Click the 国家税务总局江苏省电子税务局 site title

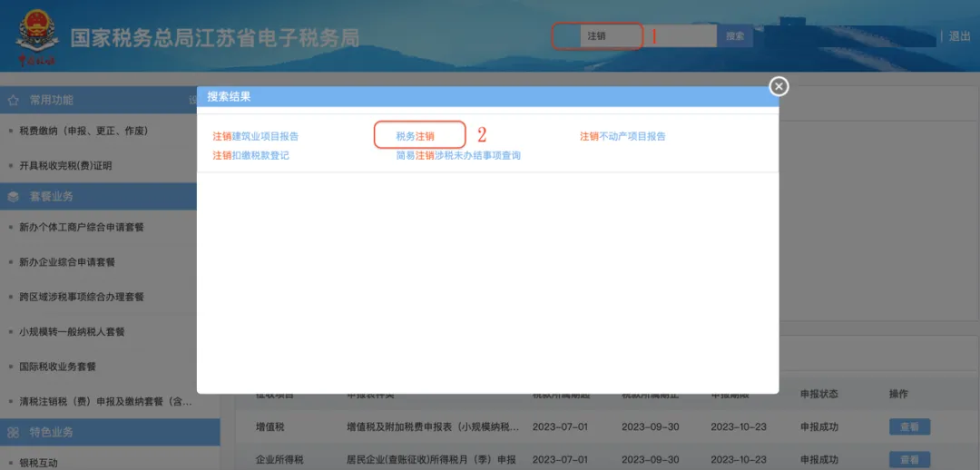214,38
